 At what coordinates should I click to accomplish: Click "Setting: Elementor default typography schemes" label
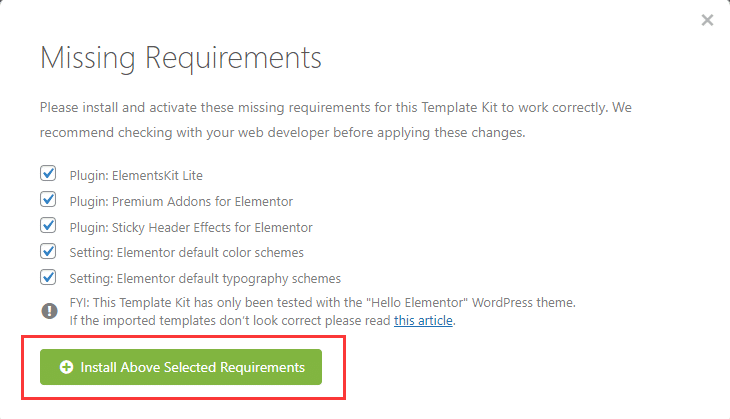tap(205, 279)
